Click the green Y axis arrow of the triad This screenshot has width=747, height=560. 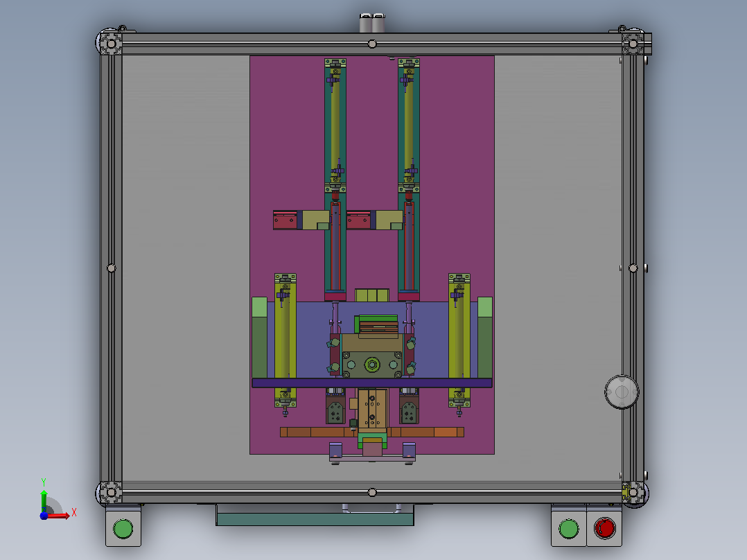pos(44,500)
